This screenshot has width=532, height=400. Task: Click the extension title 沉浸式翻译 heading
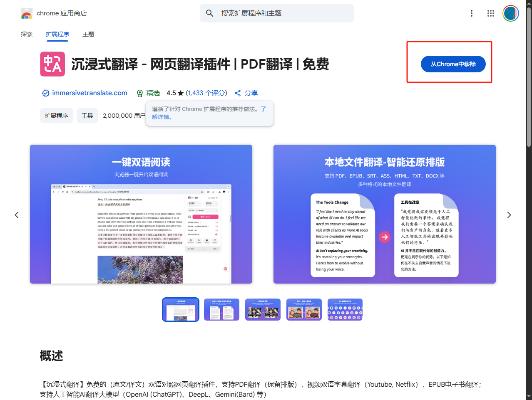(200, 64)
